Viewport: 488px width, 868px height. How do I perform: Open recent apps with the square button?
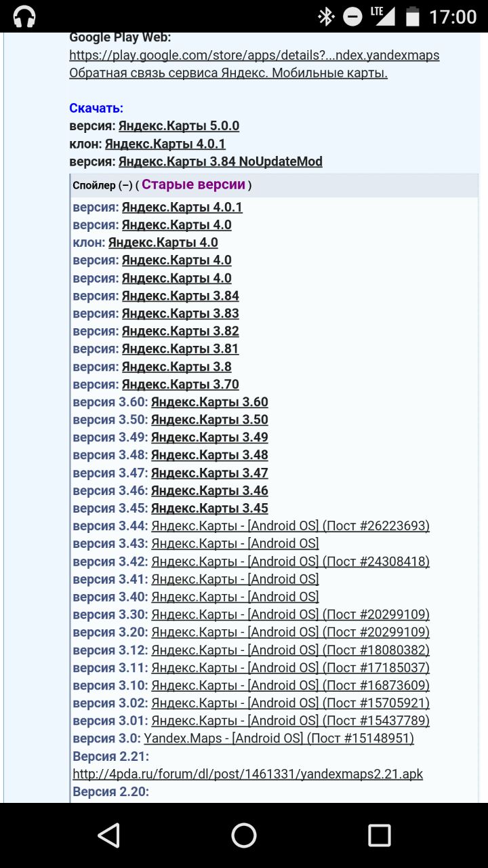click(379, 835)
